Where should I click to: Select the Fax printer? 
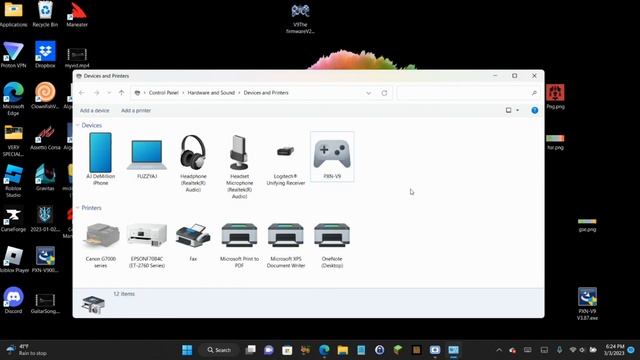pyautogui.click(x=193, y=242)
